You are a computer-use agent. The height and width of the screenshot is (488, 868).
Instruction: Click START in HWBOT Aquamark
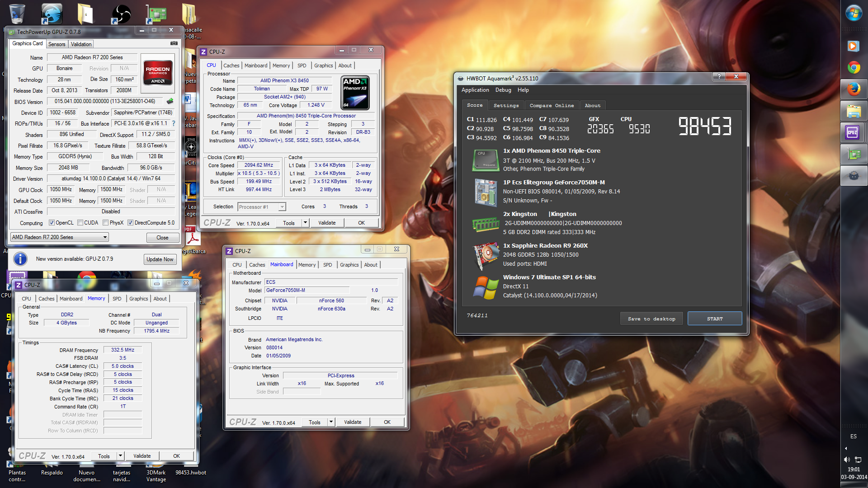coord(715,319)
